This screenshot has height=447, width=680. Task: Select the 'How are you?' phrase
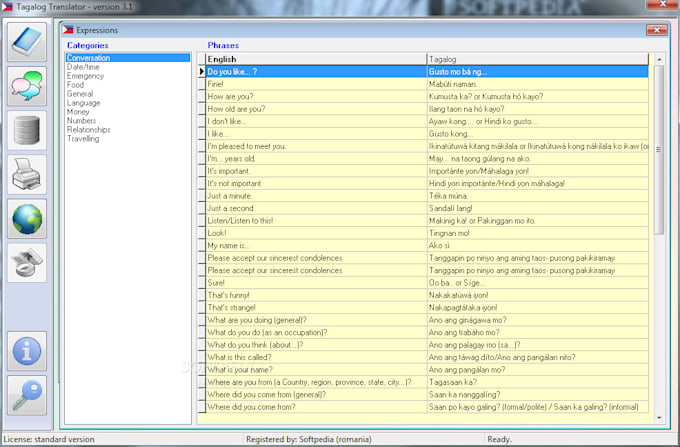pos(316,96)
